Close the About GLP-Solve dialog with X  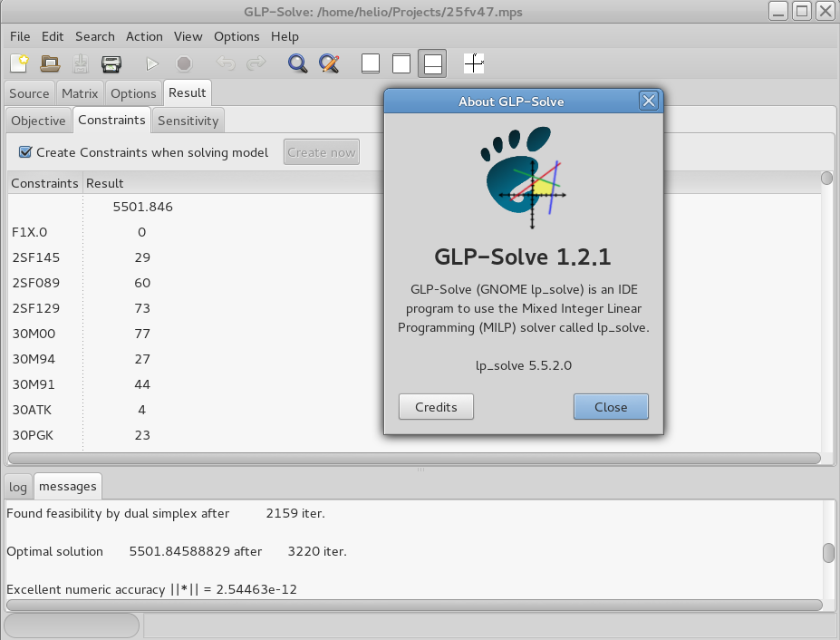pyautogui.click(x=649, y=101)
